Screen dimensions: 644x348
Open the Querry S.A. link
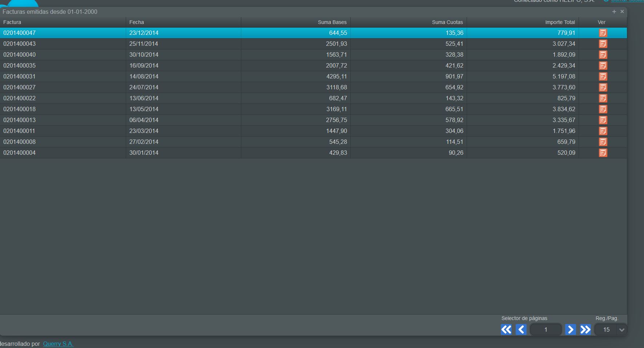[58, 344]
